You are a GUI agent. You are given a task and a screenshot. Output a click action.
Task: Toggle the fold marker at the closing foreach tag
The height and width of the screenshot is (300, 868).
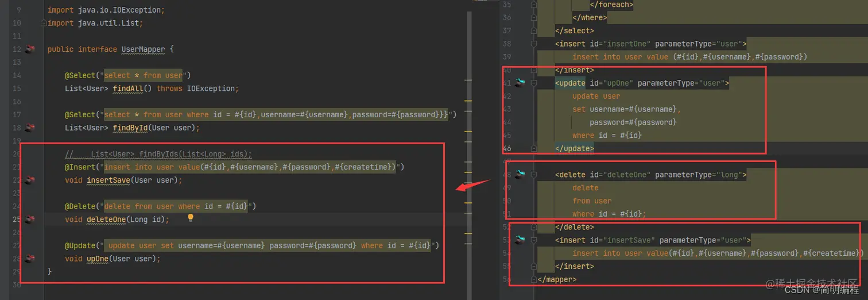(534, 5)
